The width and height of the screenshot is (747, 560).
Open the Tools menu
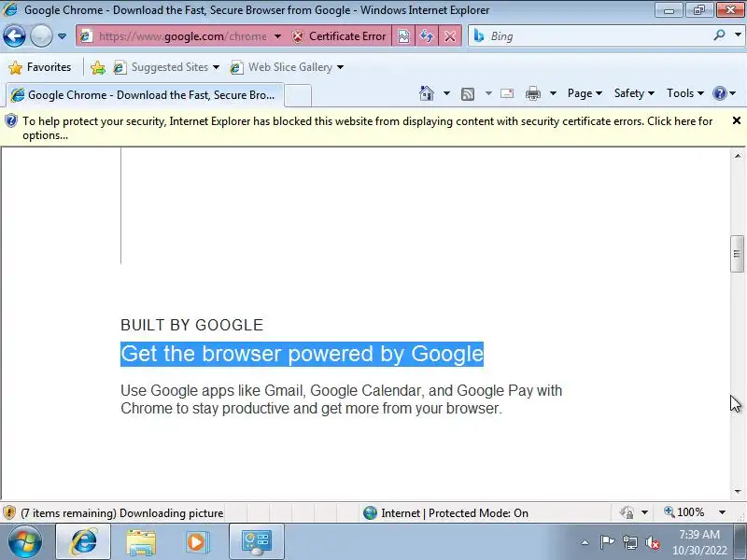pyautogui.click(x=685, y=93)
